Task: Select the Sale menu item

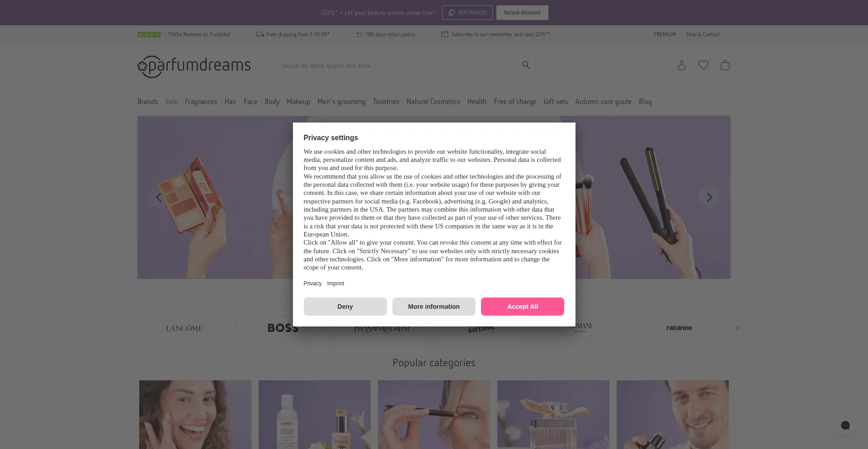Action: (x=171, y=102)
